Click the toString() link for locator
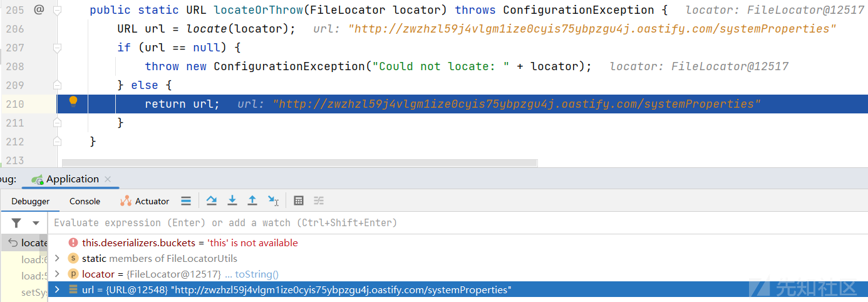The height and width of the screenshot is (302, 868). pyautogui.click(x=256, y=274)
